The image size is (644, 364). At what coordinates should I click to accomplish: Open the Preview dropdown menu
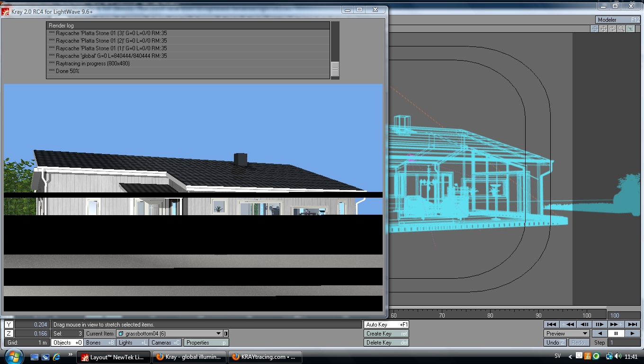pos(566,334)
